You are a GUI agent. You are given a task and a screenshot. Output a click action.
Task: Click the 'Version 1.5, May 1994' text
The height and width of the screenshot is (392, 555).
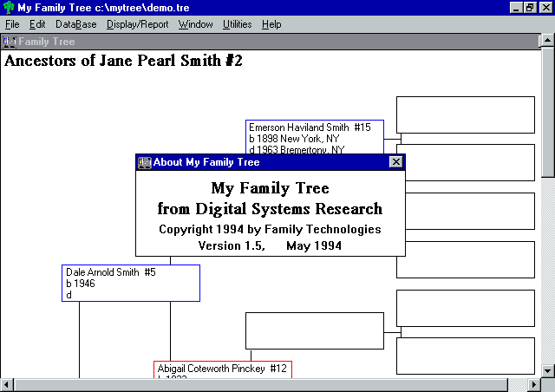click(270, 245)
